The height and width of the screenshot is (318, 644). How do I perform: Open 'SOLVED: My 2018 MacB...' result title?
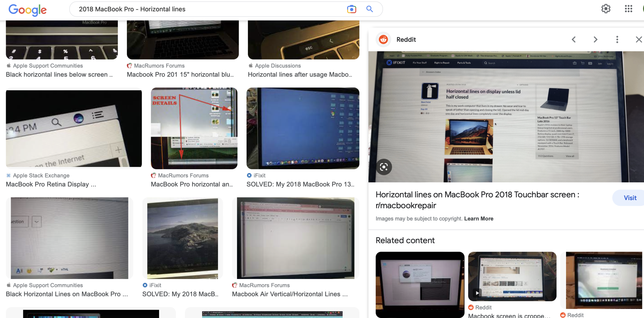(180, 294)
